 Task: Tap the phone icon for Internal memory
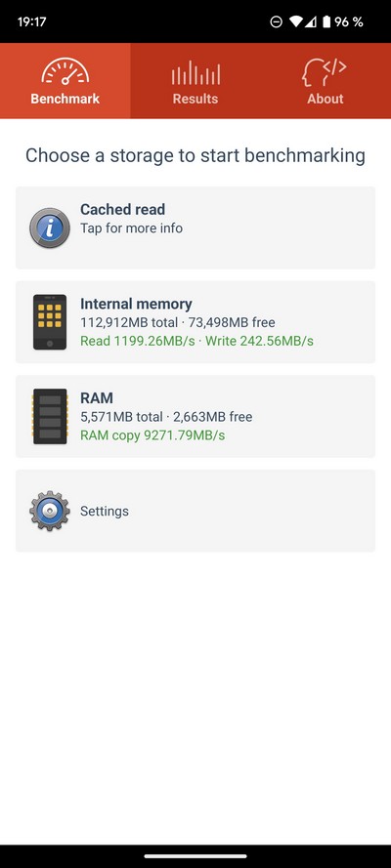[x=50, y=321]
